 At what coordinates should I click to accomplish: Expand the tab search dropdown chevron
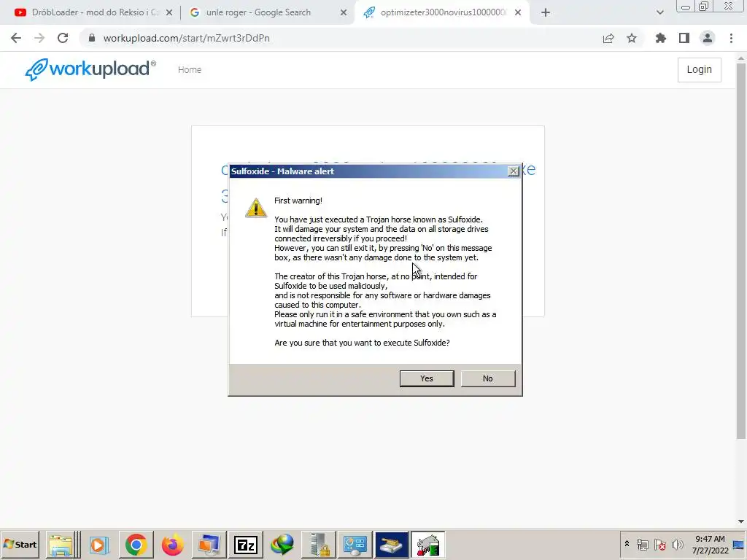(x=659, y=13)
